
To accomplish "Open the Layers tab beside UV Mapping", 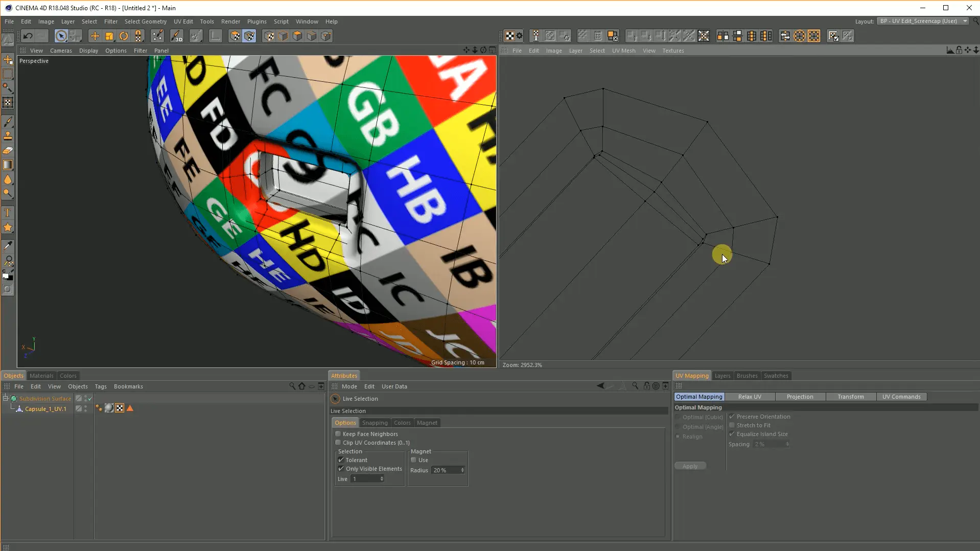I will click(722, 376).
